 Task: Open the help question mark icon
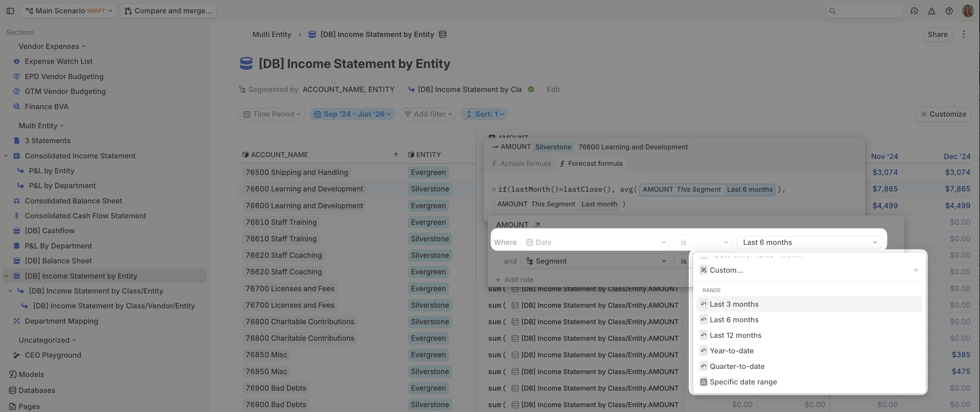(x=949, y=11)
